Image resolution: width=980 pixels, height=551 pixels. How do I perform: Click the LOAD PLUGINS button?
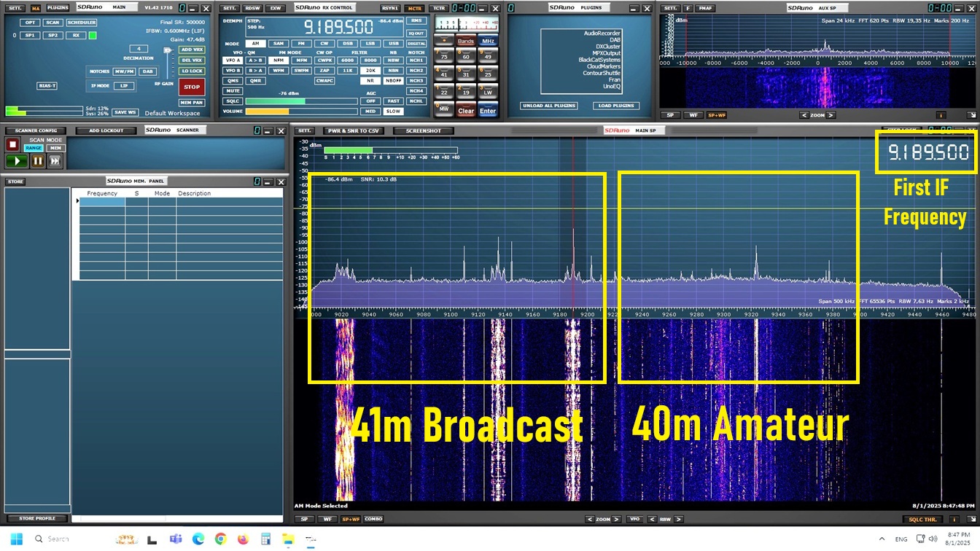tap(616, 106)
